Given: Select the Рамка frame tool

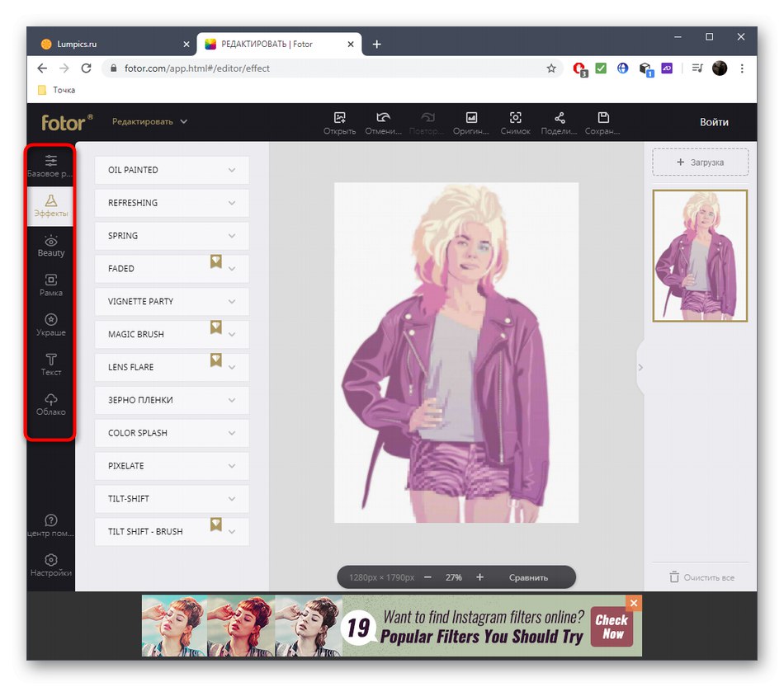Looking at the screenshot, I should point(50,285).
